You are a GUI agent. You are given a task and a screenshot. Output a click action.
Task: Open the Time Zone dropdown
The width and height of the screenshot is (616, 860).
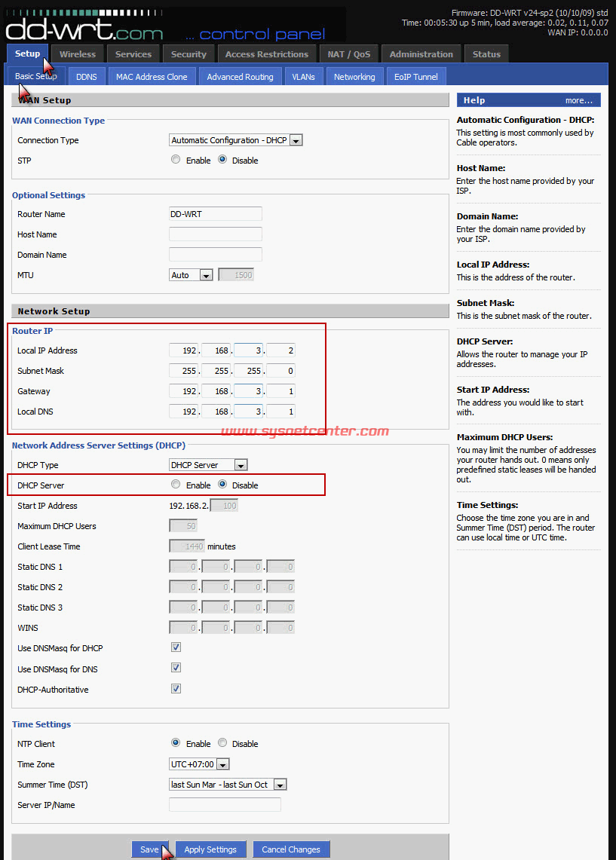pyautogui.click(x=199, y=764)
